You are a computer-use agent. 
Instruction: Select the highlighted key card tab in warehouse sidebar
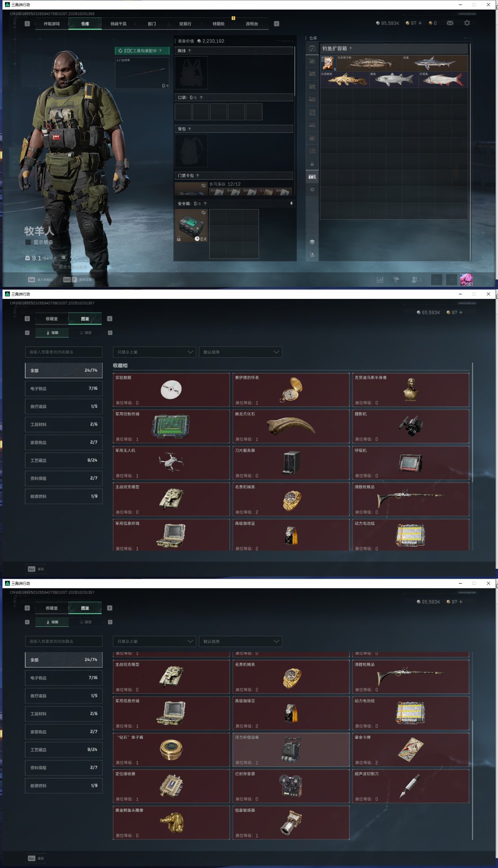tap(312, 177)
